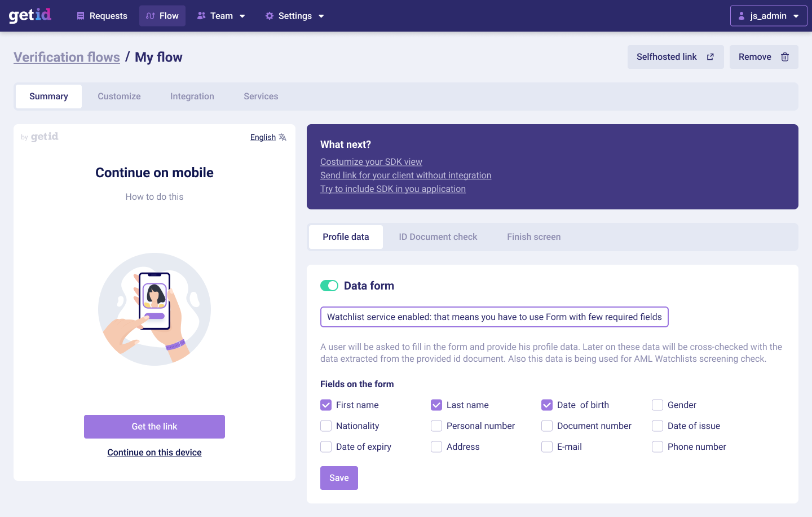Switch to the ID Document check tab
This screenshot has height=517, width=812.
click(x=438, y=236)
